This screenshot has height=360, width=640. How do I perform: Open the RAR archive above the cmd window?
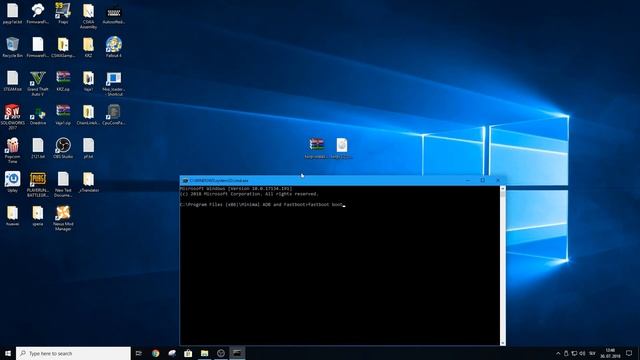[x=316, y=148]
